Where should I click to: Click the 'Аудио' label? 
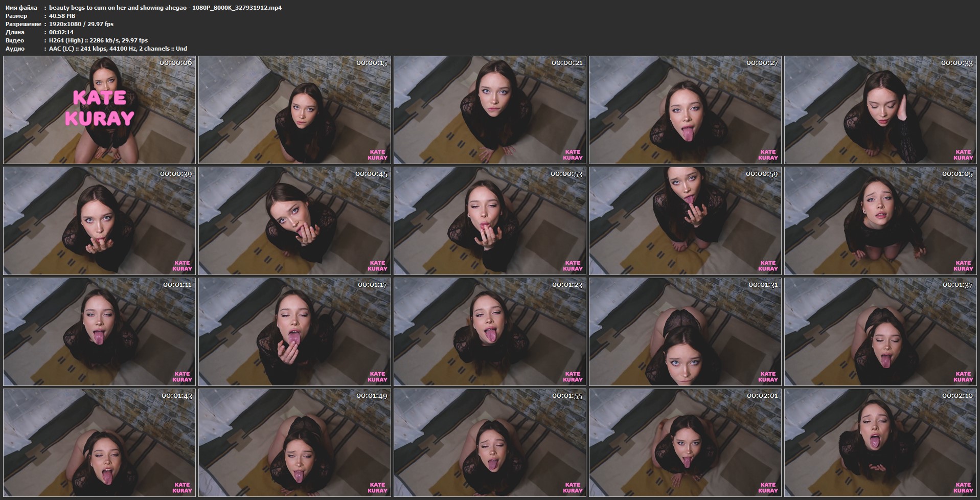15,49
